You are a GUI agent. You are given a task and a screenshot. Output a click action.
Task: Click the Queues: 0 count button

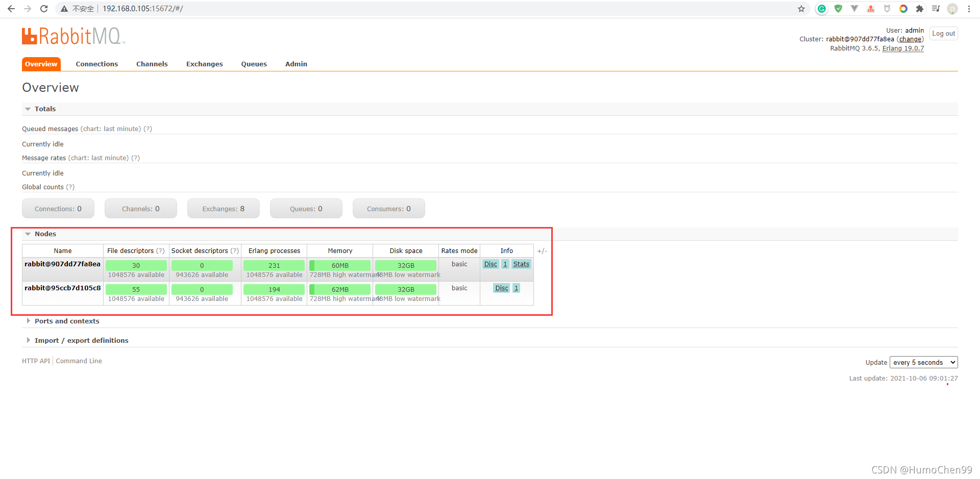[306, 209]
